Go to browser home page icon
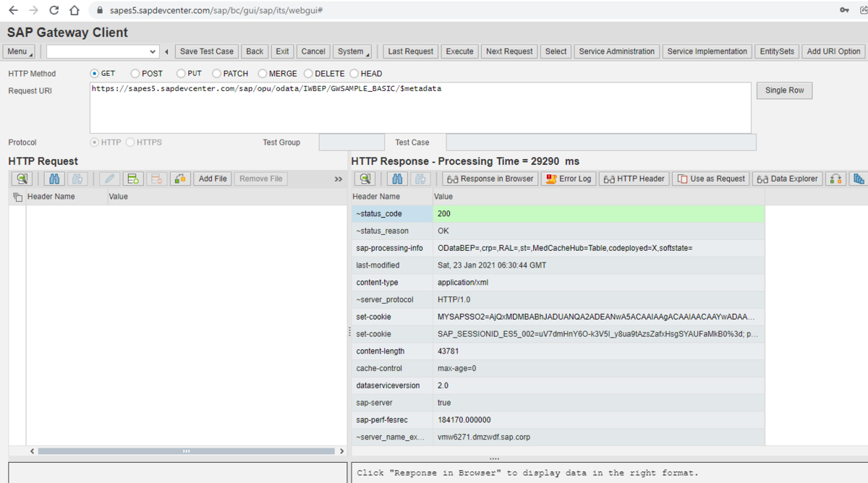This screenshot has width=868, height=483. coord(75,11)
